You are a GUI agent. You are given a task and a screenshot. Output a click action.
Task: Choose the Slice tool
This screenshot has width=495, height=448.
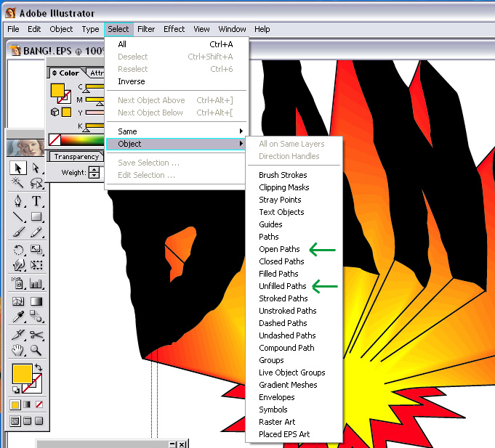point(18,335)
